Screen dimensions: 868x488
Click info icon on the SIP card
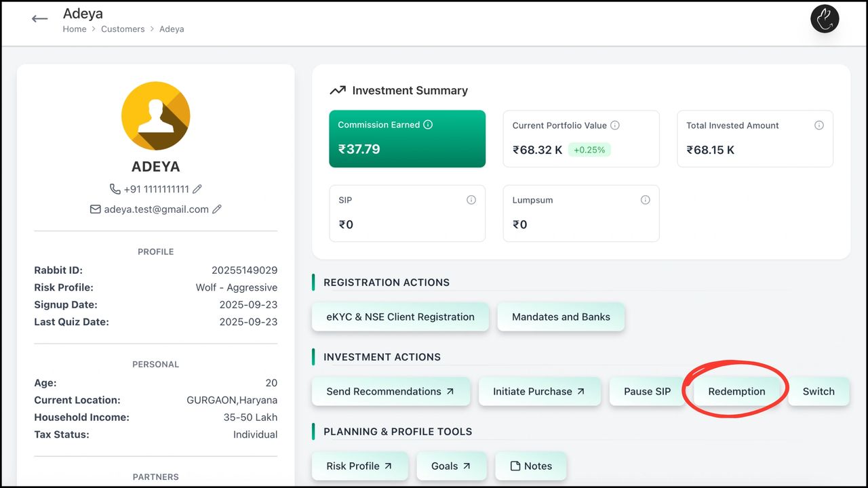click(x=471, y=200)
